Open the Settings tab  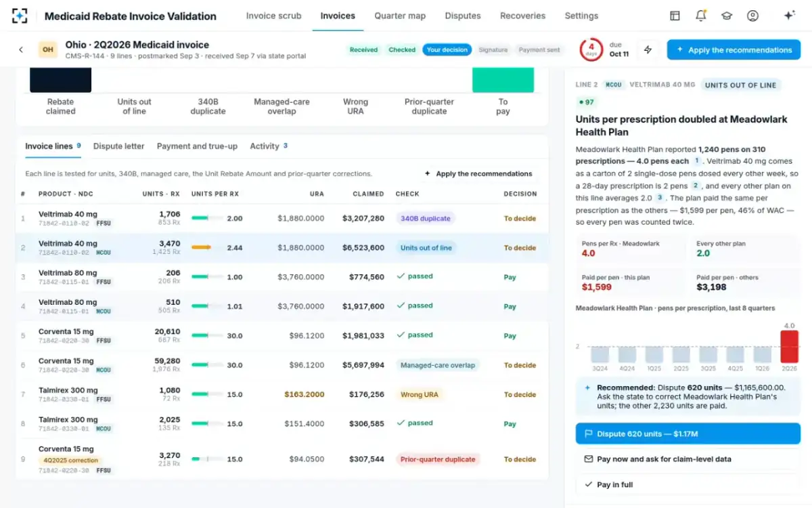click(x=581, y=16)
